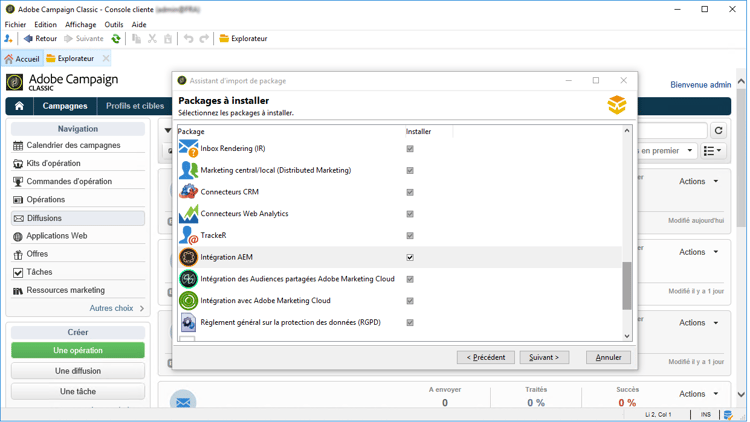Toggle Installer checkbox for Connecteurs Web Analytics

410,214
